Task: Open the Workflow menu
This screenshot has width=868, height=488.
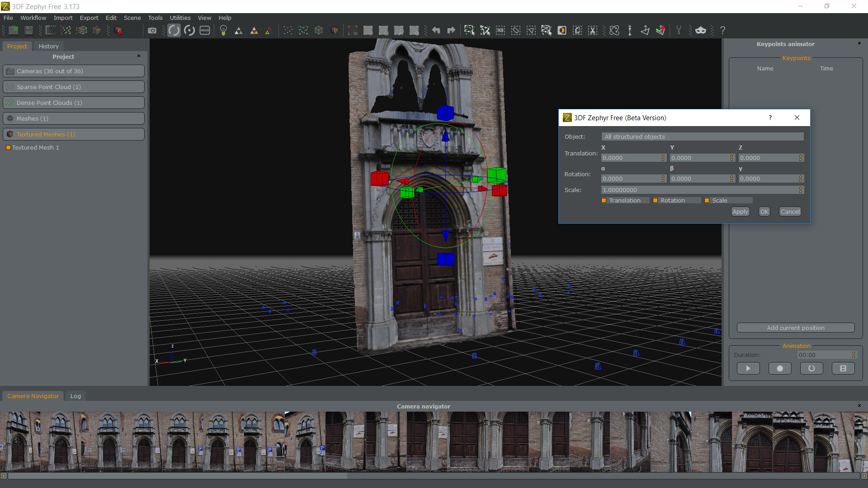Action: click(32, 17)
